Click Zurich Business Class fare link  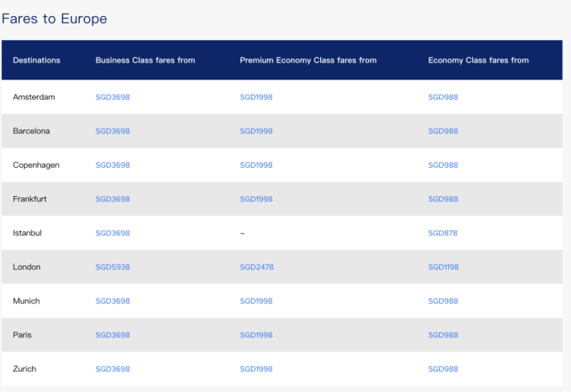pos(113,370)
